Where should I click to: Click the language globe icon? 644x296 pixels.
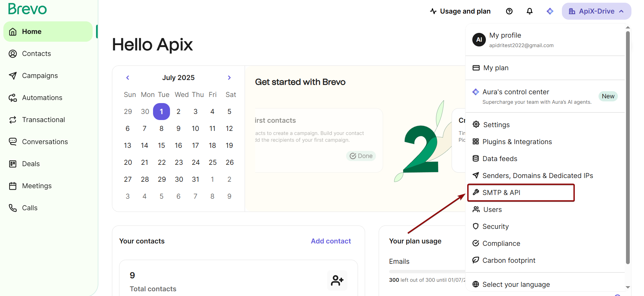[476, 284]
